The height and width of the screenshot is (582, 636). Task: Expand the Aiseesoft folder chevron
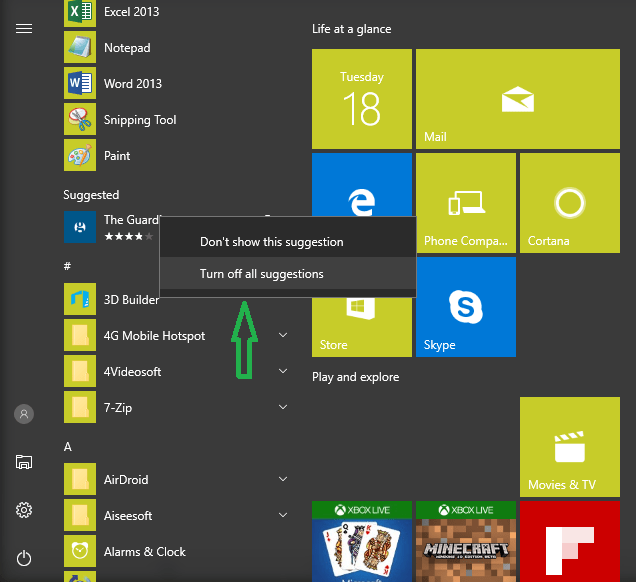pyautogui.click(x=283, y=515)
